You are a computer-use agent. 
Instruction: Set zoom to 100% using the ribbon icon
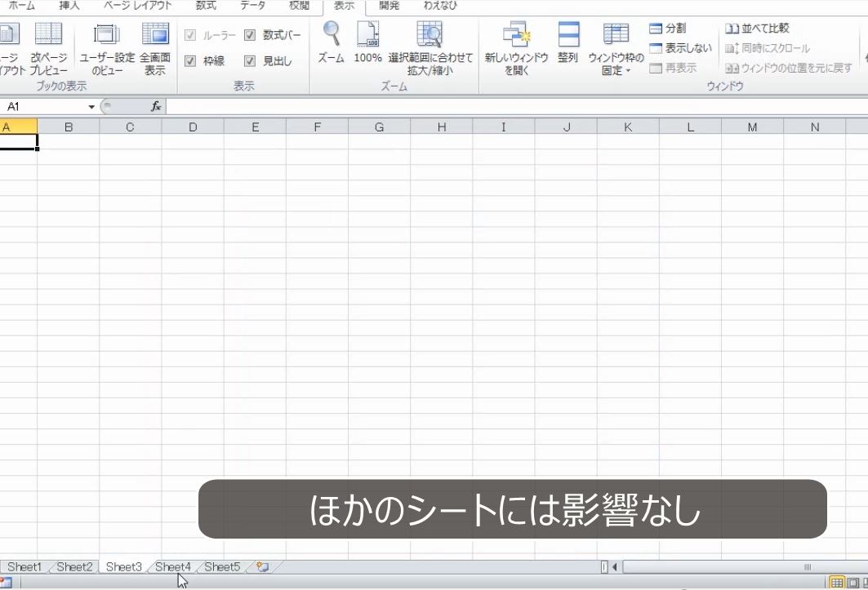[368, 36]
